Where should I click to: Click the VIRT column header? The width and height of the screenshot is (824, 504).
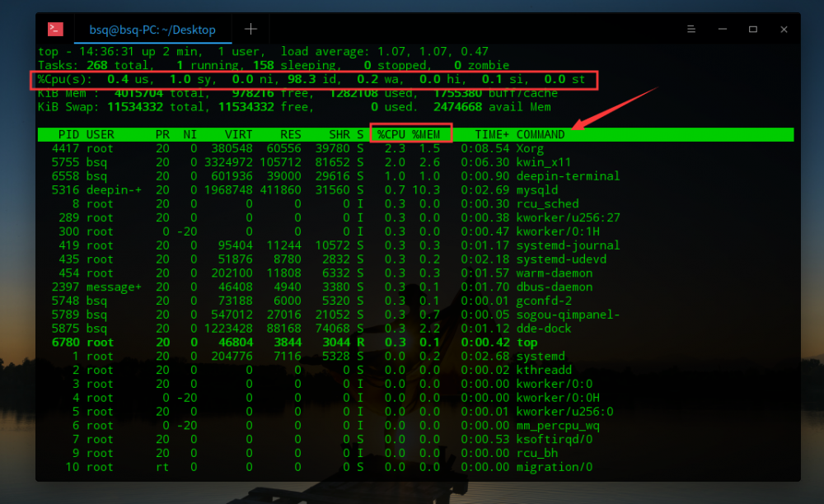pyautogui.click(x=239, y=134)
